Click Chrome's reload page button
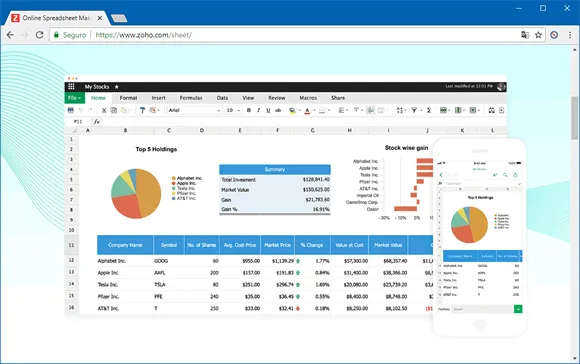Screen dimensions: 580x364 [39, 35]
